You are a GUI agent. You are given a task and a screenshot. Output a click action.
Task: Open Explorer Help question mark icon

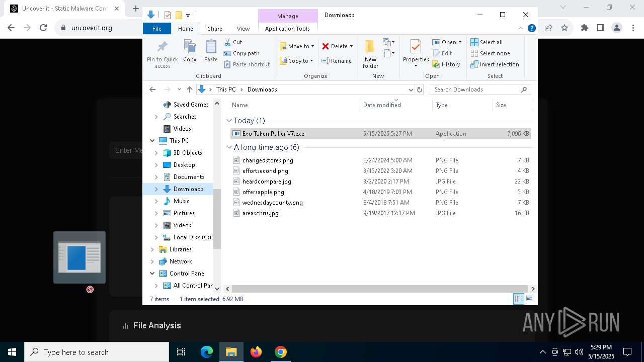pos(531,28)
